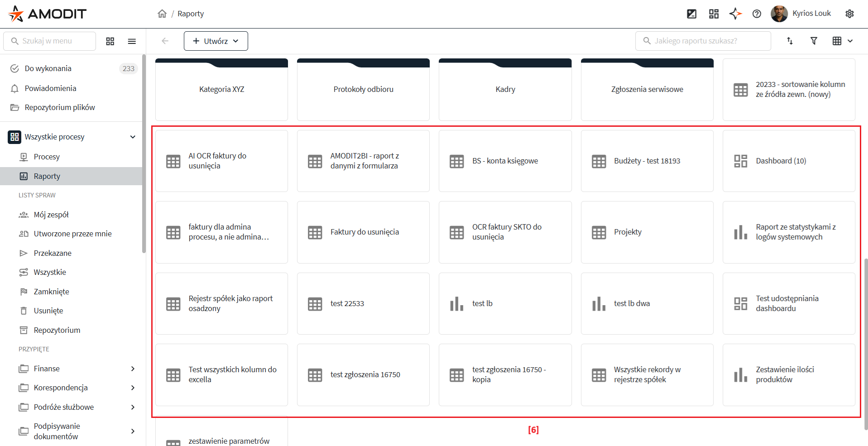Click the back arrow button
This screenshot has width=868, height=446.
pos(165,41)
